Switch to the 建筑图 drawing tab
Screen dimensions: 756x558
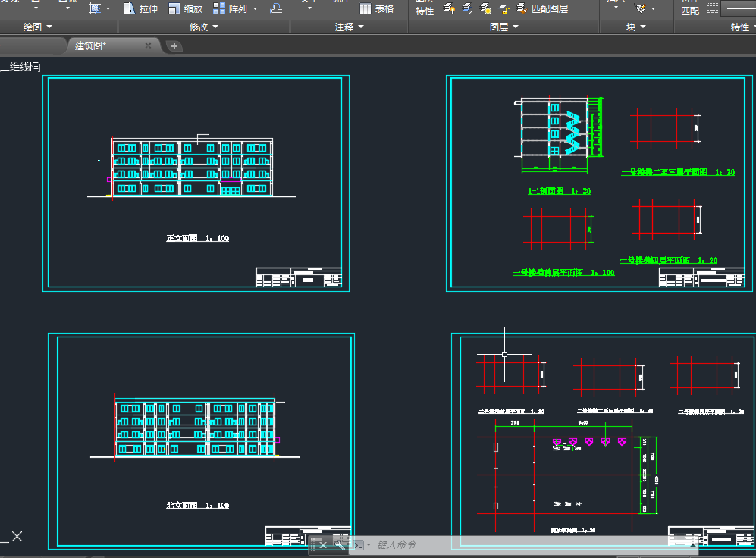[91, 46]
